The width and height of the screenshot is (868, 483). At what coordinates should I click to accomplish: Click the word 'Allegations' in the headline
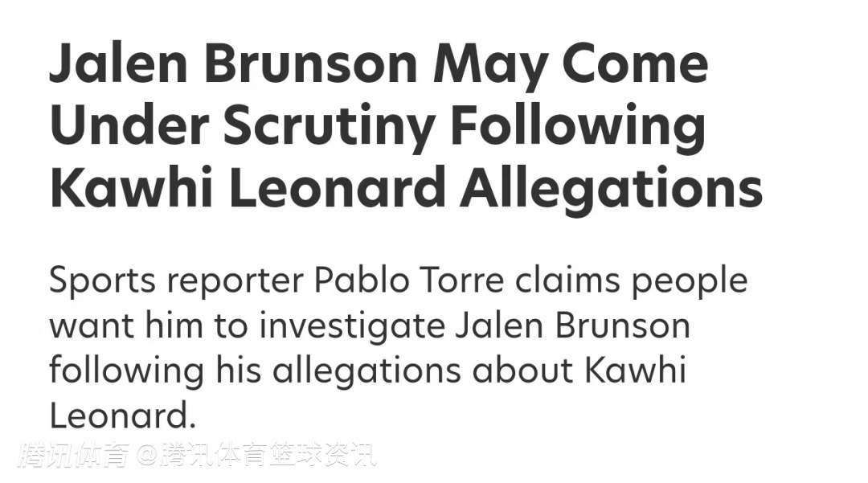coord(611,189)
